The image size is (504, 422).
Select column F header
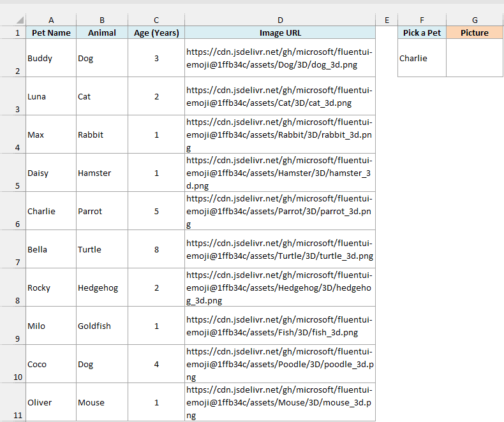click(x=422, y=20)
